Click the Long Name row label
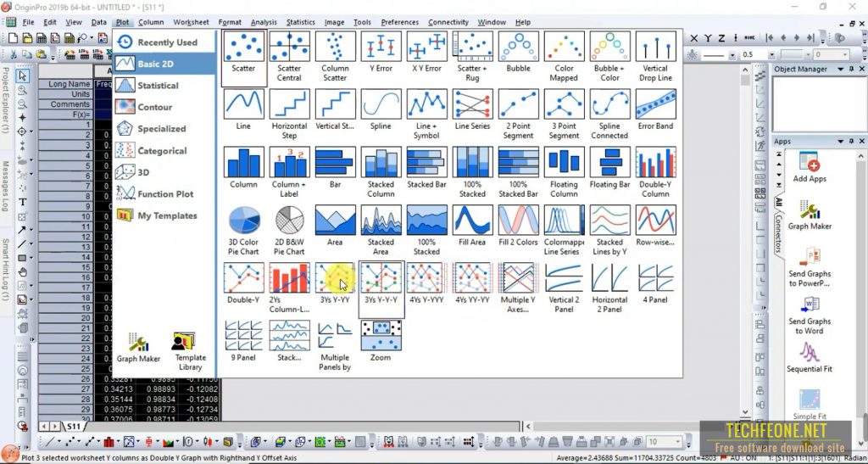The height and width of the screenshot is (464, 868). (65, 84)
